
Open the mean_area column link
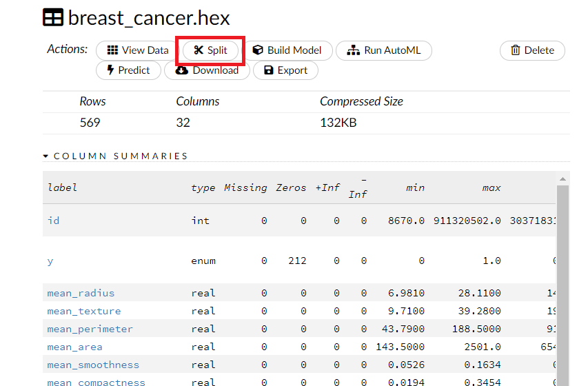(x=74, y=347)
